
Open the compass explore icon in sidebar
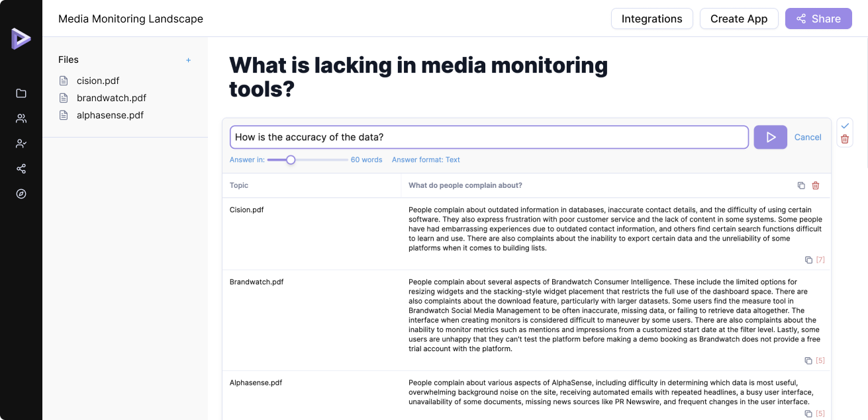(x=21, y=194)
